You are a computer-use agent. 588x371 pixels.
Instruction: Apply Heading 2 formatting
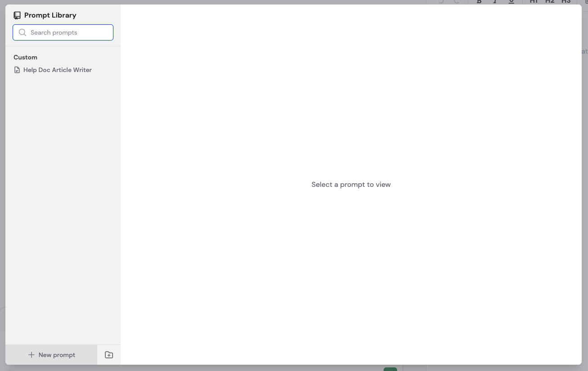(550, 2)
